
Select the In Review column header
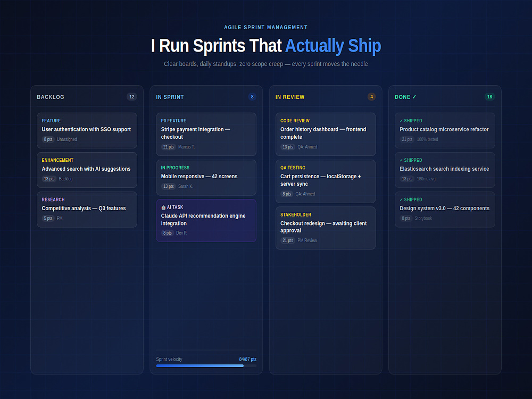[290, 97]
